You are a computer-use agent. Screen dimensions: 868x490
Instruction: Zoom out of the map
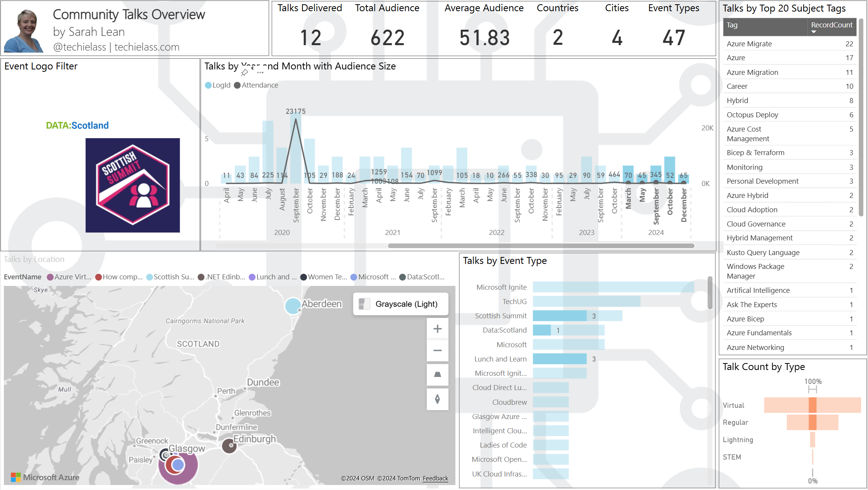tap(437, 350)
